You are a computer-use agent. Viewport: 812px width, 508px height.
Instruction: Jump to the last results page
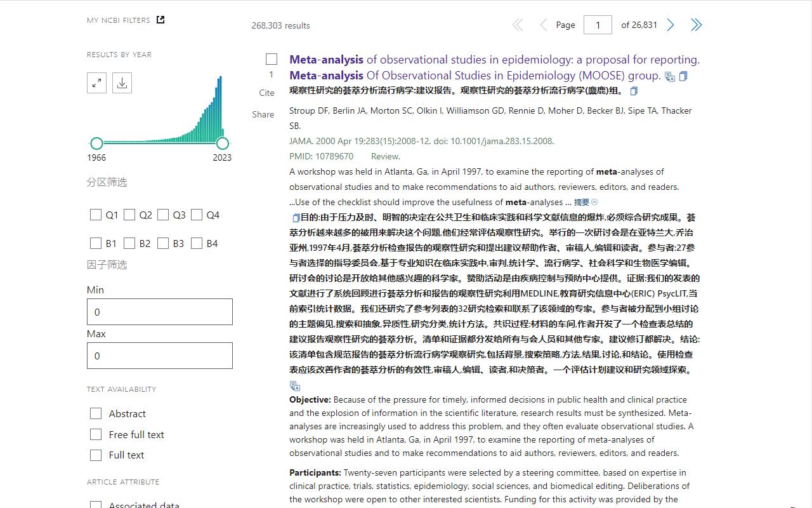click(696, 25)
